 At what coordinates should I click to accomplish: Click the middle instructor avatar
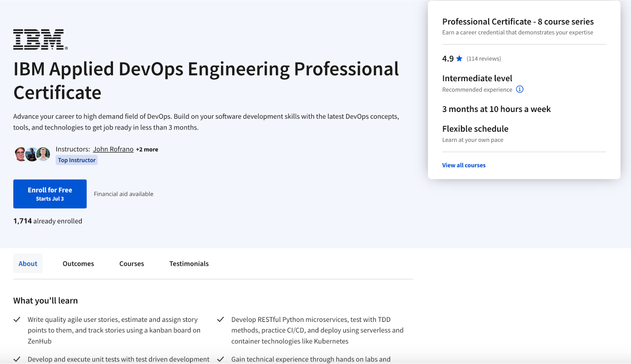click(x=32, y=154)
